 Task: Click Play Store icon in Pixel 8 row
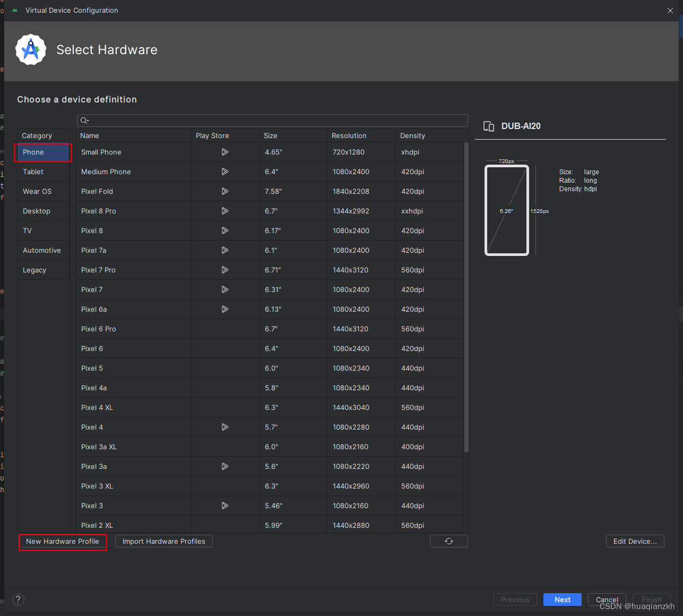click(x=225, y=230)
